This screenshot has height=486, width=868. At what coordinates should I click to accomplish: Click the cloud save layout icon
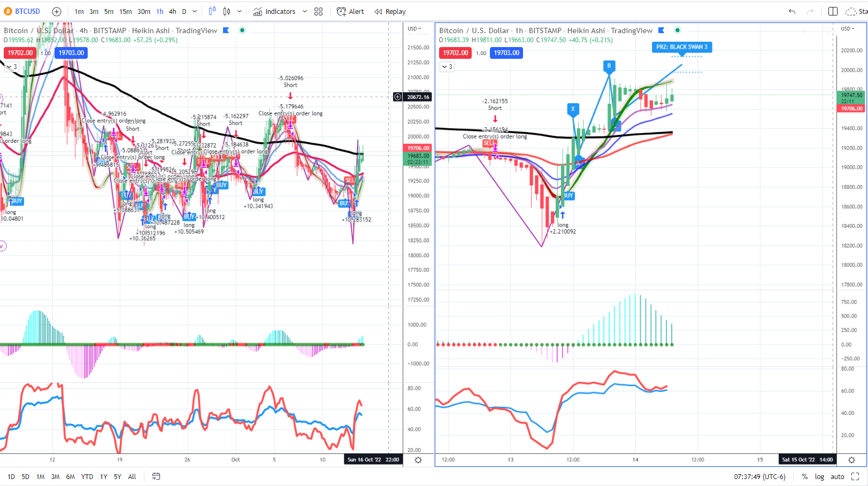click(850, 11)
